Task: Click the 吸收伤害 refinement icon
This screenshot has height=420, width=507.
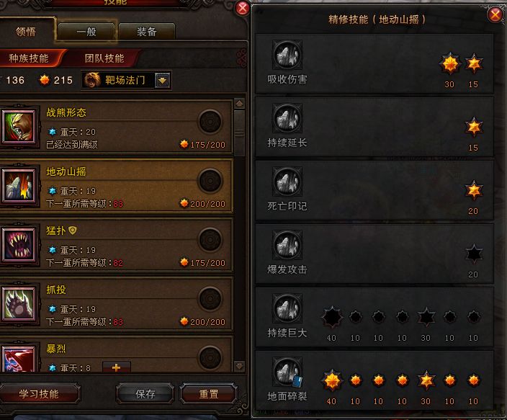Action: [287, 55]
